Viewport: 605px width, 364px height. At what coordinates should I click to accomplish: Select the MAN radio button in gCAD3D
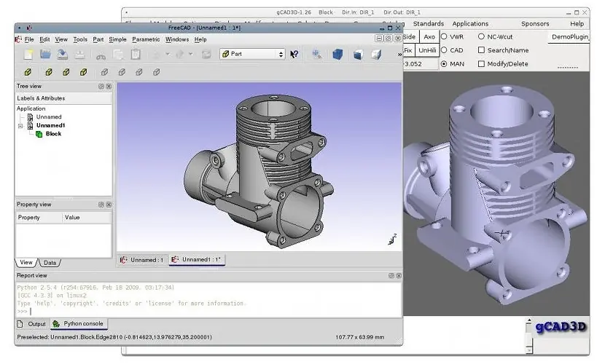click(444, 64)
